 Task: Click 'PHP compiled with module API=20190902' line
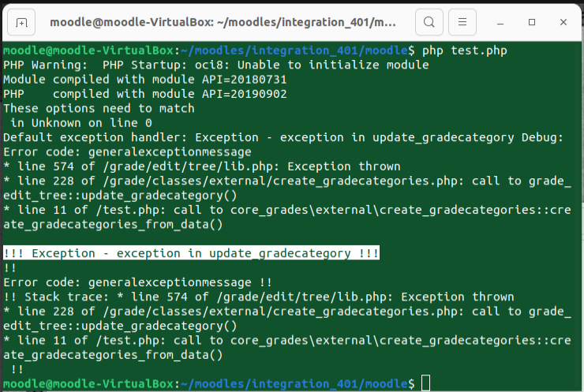[145, 94]
